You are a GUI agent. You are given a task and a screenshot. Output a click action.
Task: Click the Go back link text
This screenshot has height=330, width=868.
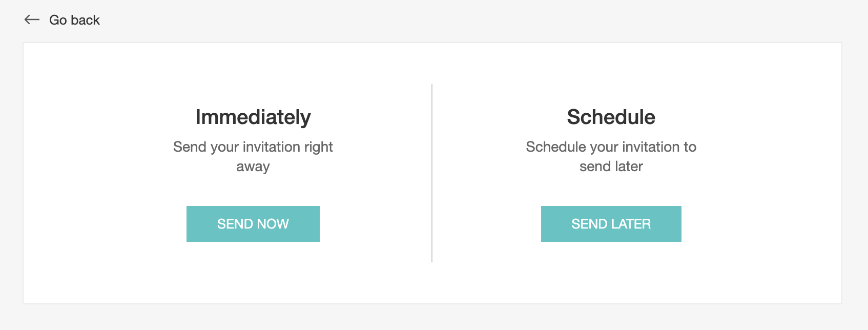point(74,20)
